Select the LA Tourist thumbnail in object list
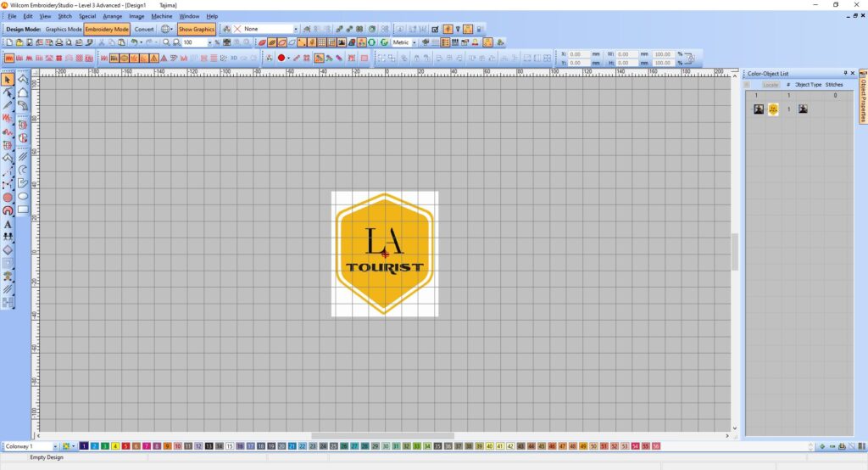Viewport: 868px width, 470px height. [x=773, y=109]
